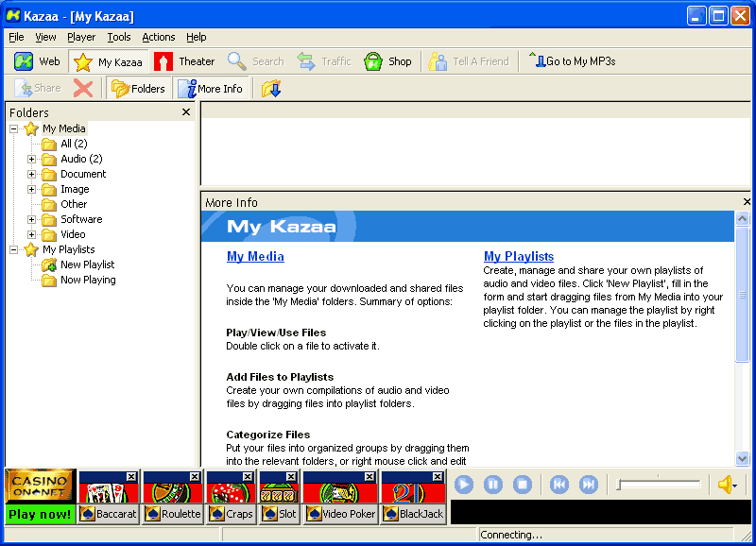Image resolution: width=756 pixels, height=546 pixels.
Task: Open the Web toolbar button
Action: [38, 61]
